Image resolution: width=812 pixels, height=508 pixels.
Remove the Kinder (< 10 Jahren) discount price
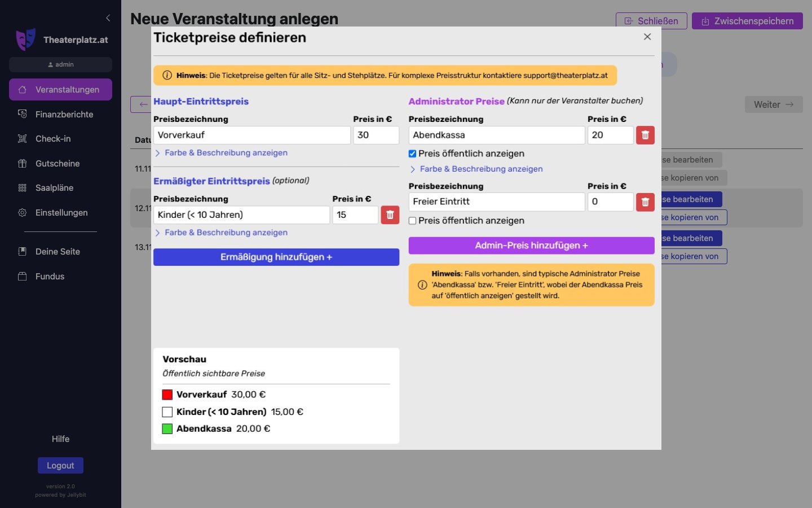(390, 215)
